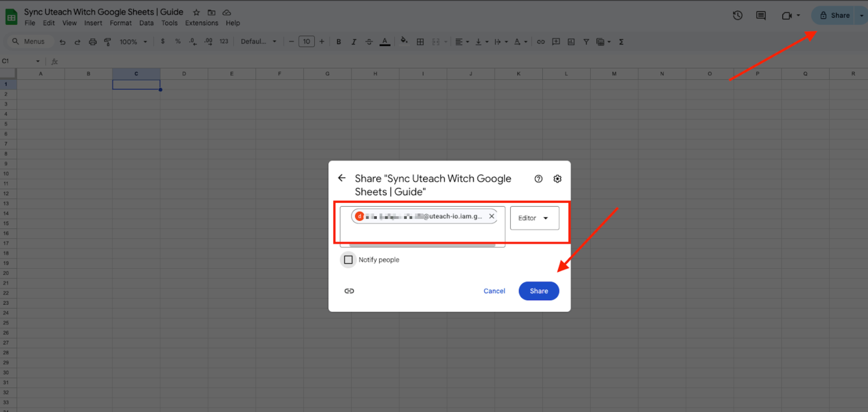Open the comments panel icon
The width and height of the screenshot is (868, 412).
click(761, 16)
